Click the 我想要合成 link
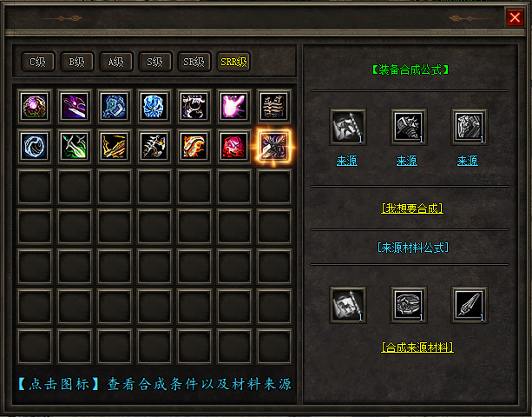This screenshot has height=417, width=532. click(412, 208)
